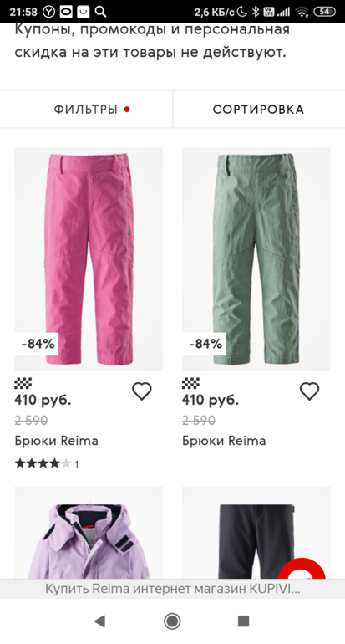Open the black pants product image

tap(256, 533)
